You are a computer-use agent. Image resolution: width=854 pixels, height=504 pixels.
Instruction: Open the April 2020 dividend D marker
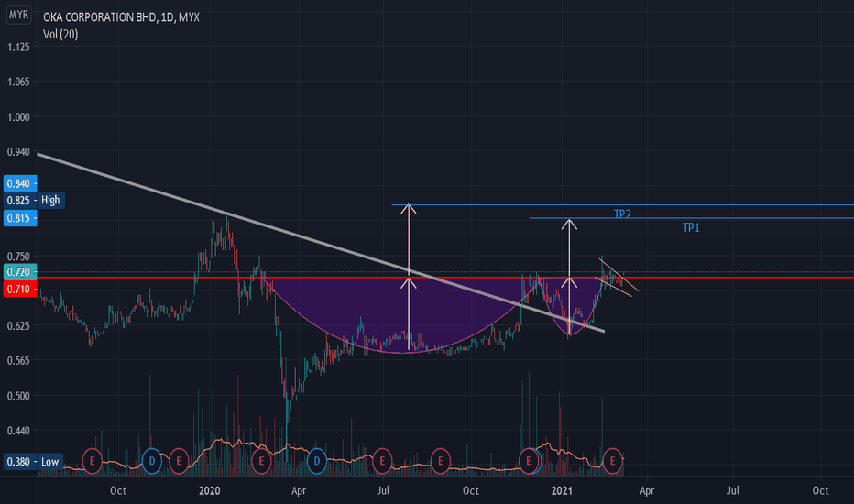[316, 461]
